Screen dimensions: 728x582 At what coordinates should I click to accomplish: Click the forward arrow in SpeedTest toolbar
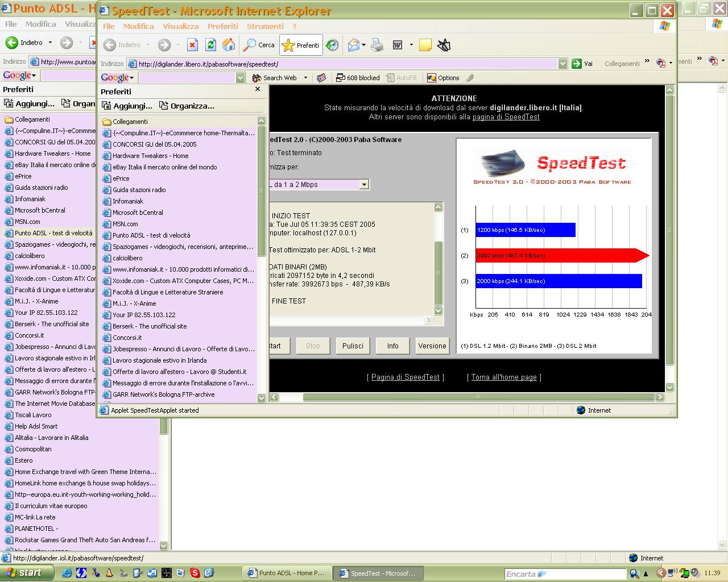(164, 45)
